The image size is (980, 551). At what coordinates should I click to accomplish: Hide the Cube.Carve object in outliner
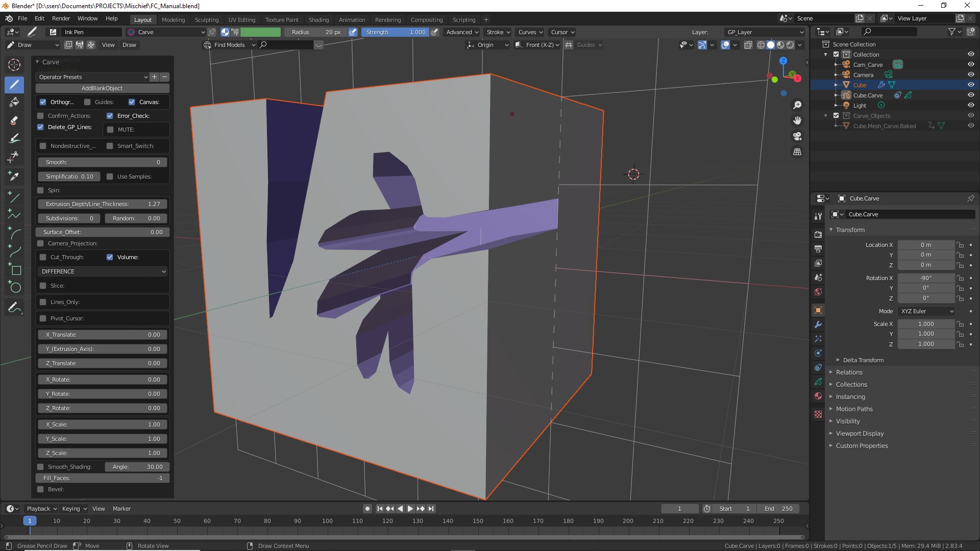coord(971,95)
